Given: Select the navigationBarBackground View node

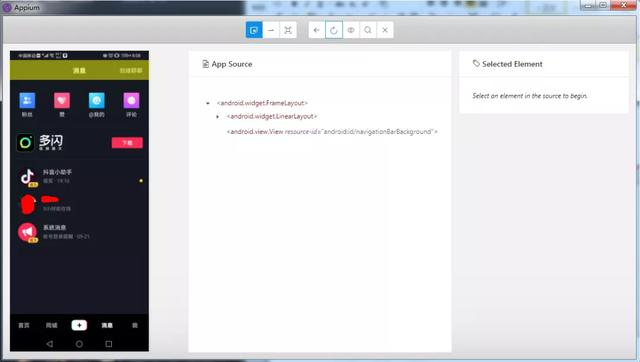Looking at the screenshot, I should [332, 131].
